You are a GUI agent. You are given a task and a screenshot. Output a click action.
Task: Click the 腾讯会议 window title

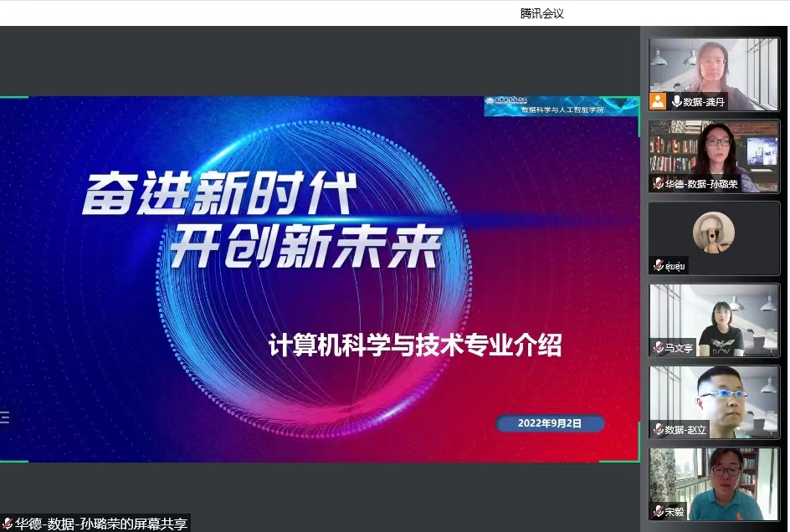click(541, 13)
